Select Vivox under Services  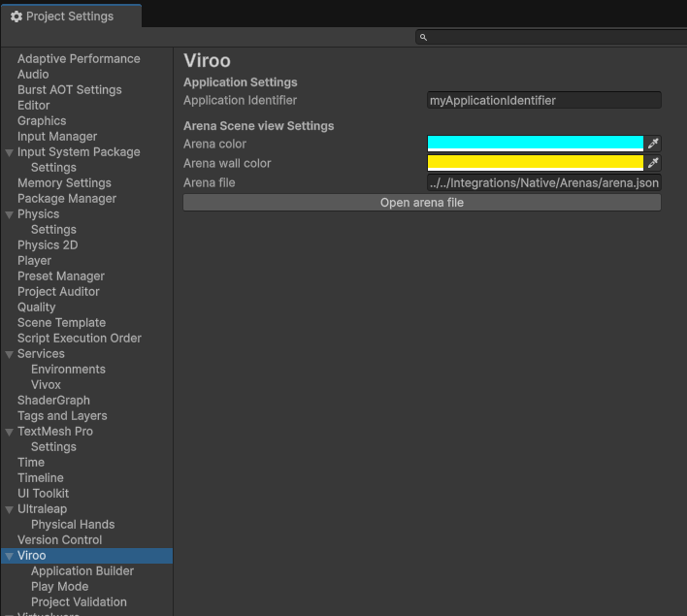click(46, 385)
